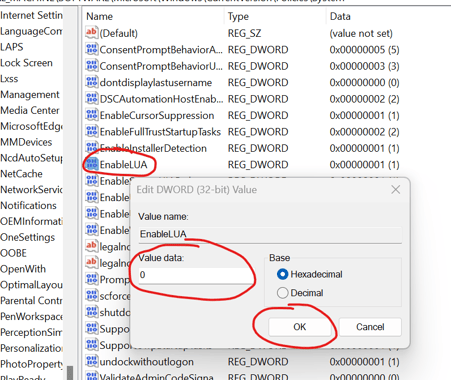The width and height of the screenshot is (451, 380).
Task: Sort values by the Type column header
Action: coord(238,16)
